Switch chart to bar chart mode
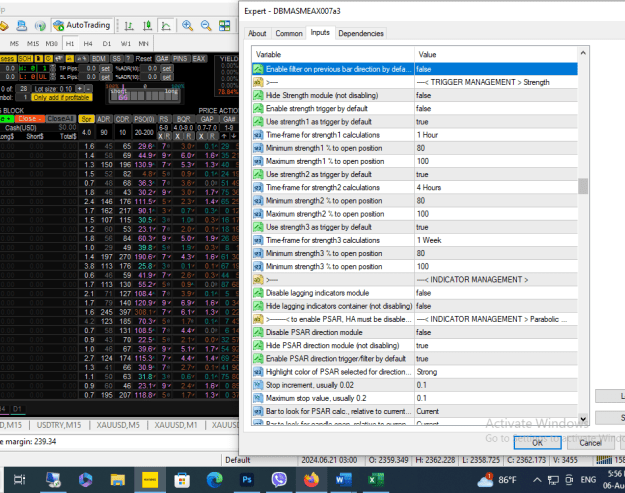Screen dimensions: 625x493 (x=129, y=26)
